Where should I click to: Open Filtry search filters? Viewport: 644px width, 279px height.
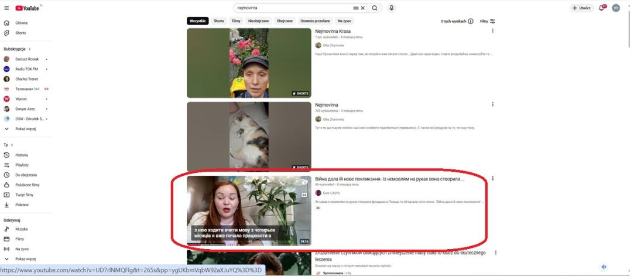[487, 21]
